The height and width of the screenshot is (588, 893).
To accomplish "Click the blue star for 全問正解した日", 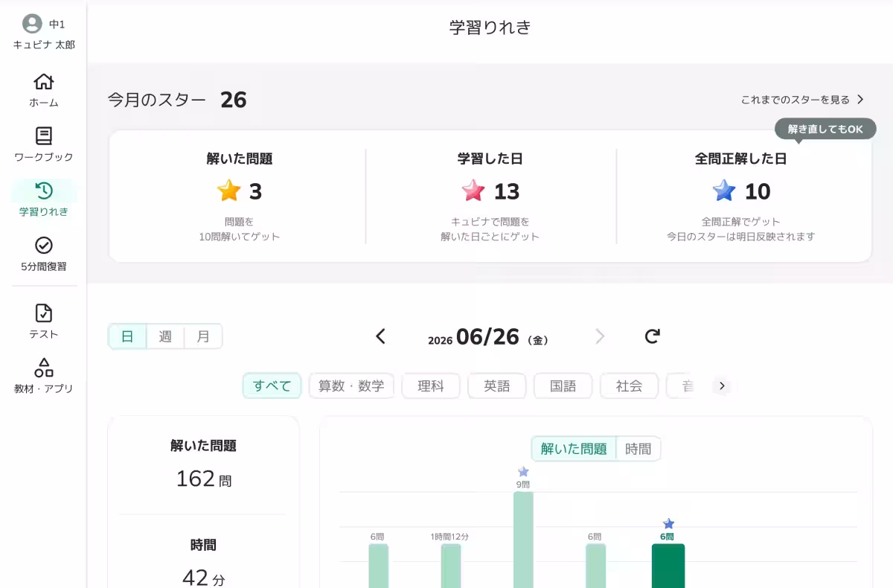I will tap(724, 191).
